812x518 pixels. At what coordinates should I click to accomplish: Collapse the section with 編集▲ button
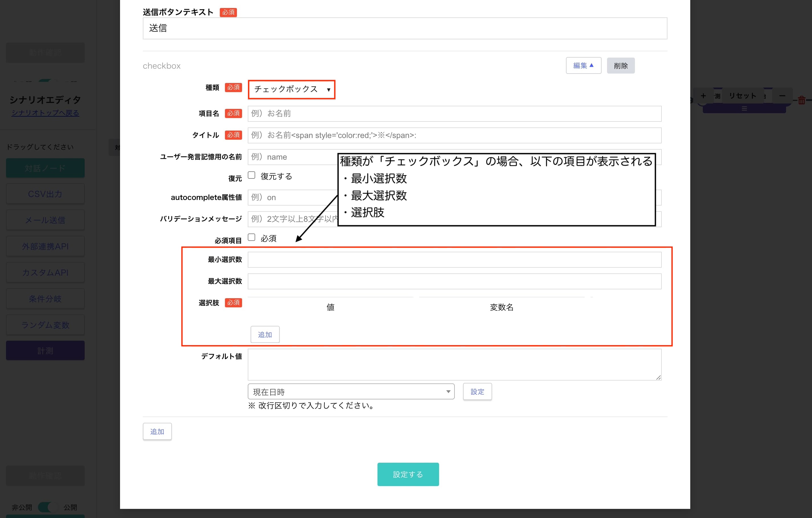click(x=583, y=65)
